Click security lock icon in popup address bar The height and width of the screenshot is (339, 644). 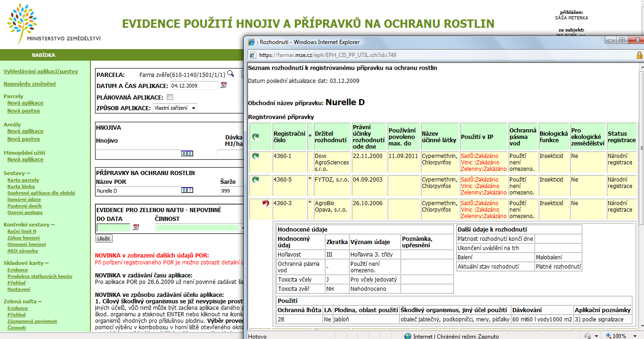click(x=639, y=55)
